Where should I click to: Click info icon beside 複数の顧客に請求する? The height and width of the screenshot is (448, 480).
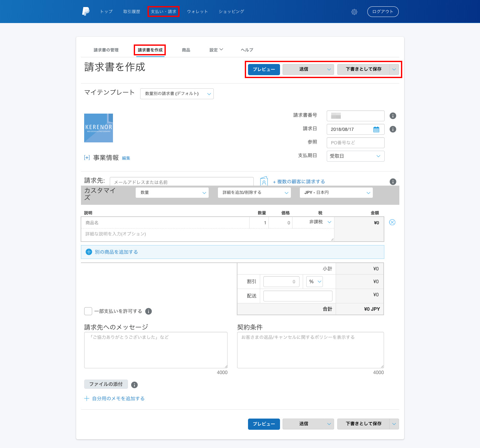pyautogui.click(x=393, y=182)
